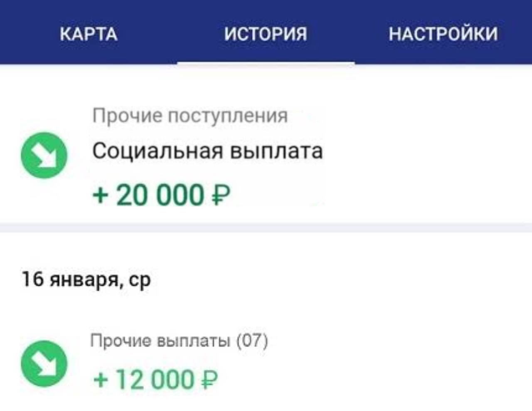
Task: Click the +20 000 ₽ amount
Action: click(161, 195)
